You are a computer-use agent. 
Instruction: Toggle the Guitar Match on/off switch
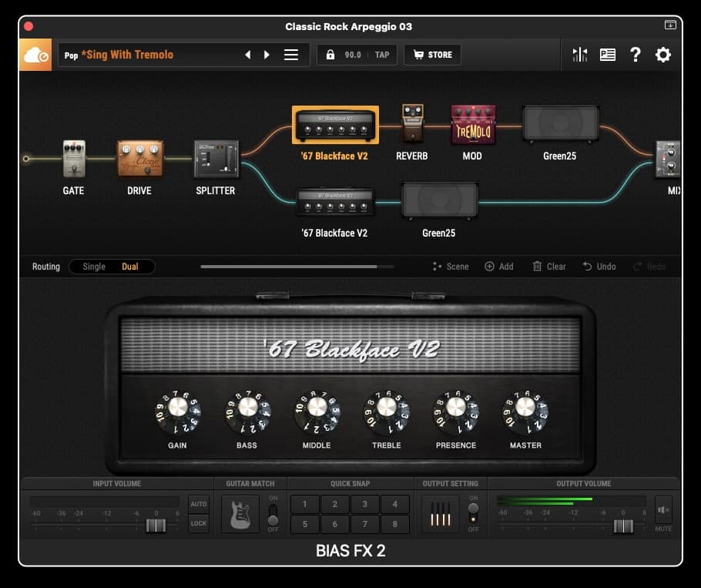click(273, 514)
